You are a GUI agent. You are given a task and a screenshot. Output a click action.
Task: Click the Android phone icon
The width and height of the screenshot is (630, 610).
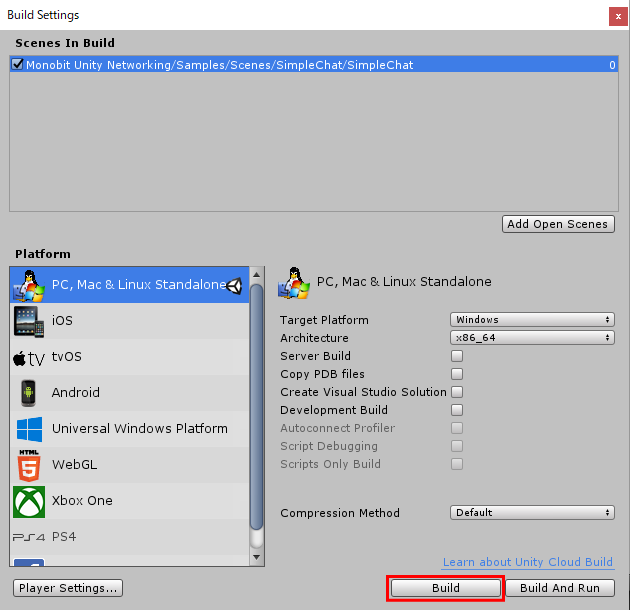click(x=29, y=393)
